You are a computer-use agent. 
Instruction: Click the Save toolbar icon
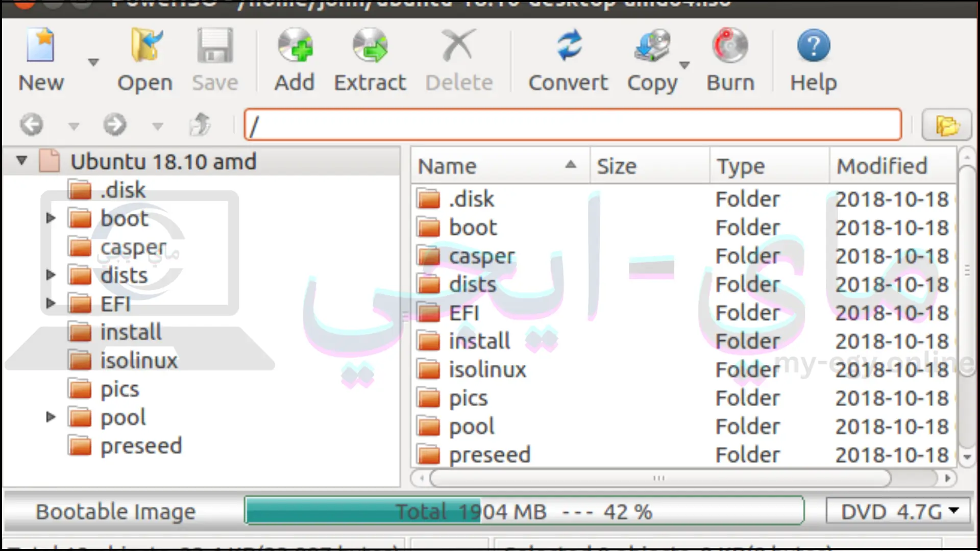point(215,45)
